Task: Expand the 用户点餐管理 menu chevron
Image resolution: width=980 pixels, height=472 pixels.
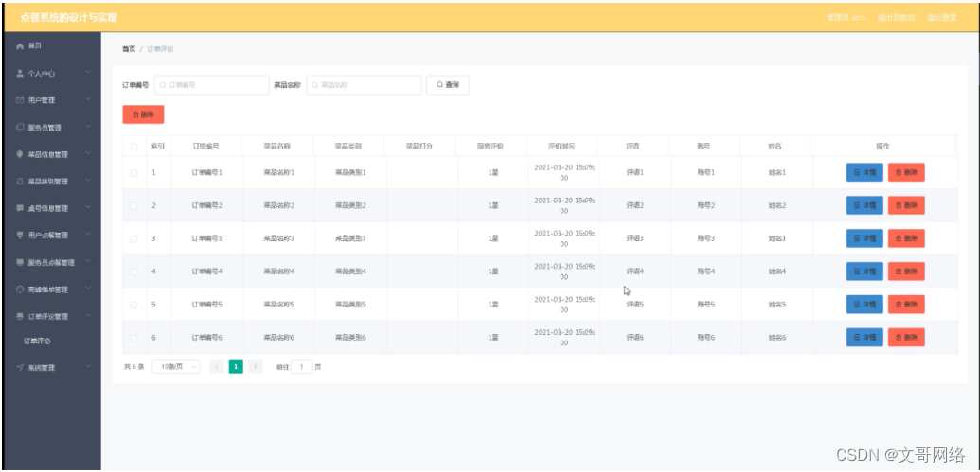Action: click(x=88, y=235)
